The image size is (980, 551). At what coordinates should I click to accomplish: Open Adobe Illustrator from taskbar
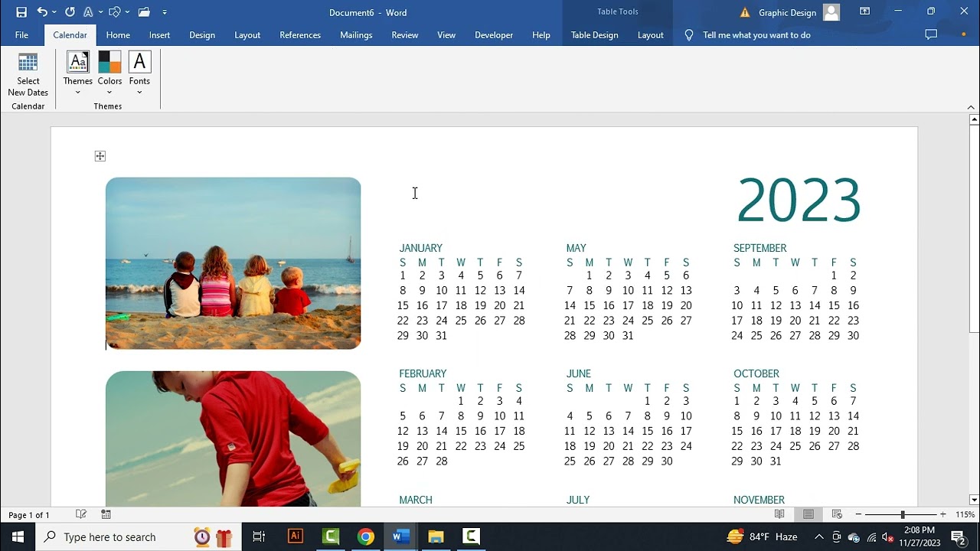(295, 536)
